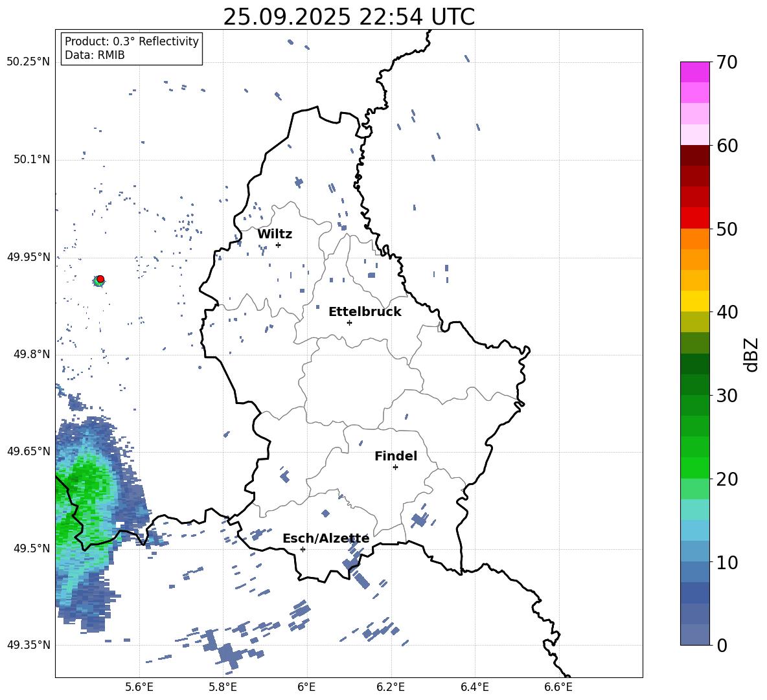
Task: Click the colorbar tick value 60
Action: click(x=727, y=146)
